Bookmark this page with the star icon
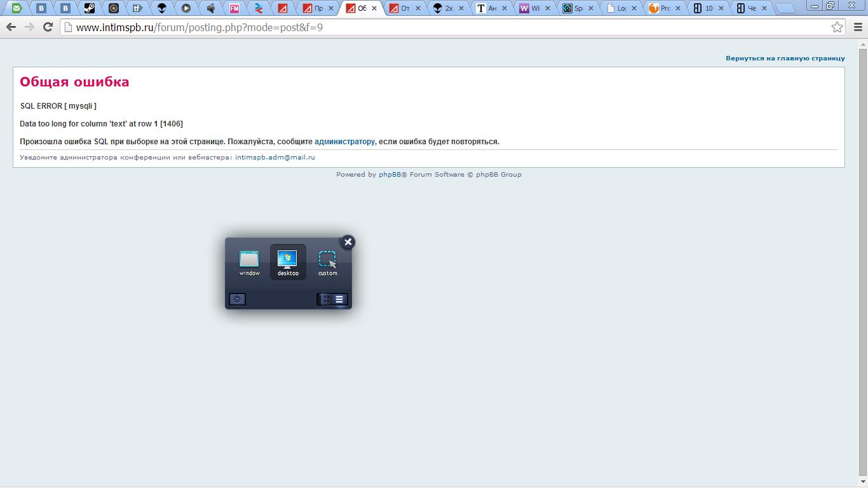868x488 pixels. [837, 27]
